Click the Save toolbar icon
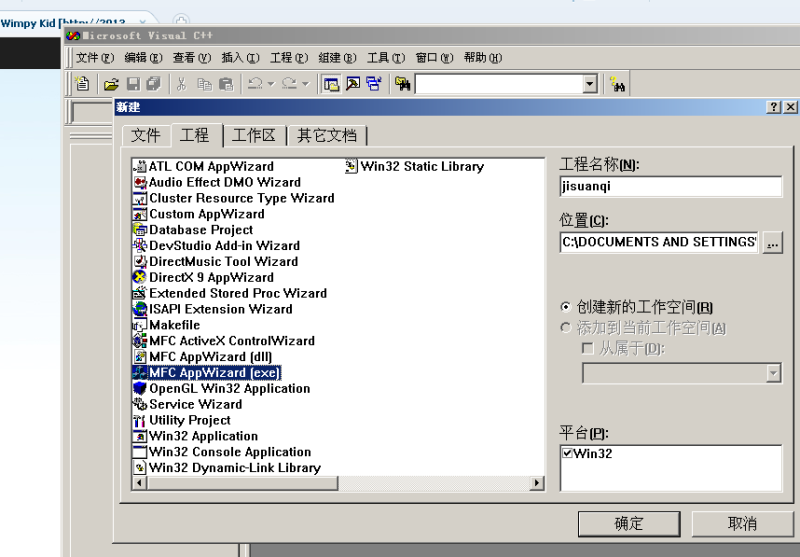The height and width of the screenshot is (557, 800). [133, 84]
